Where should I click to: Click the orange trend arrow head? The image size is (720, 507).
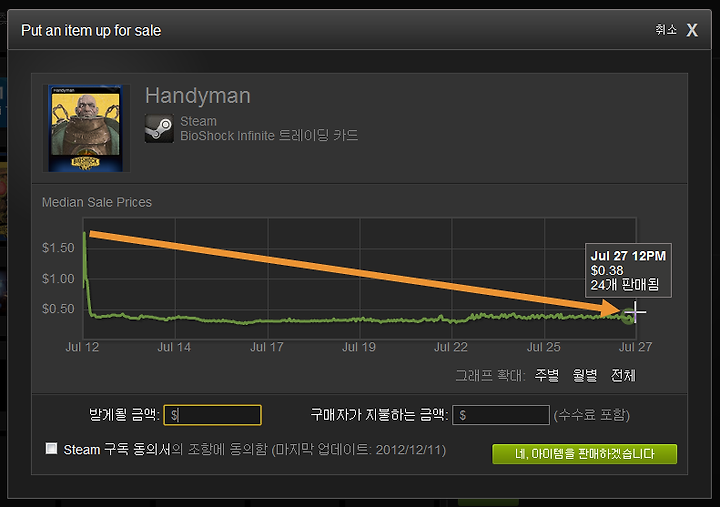point(612,309)
